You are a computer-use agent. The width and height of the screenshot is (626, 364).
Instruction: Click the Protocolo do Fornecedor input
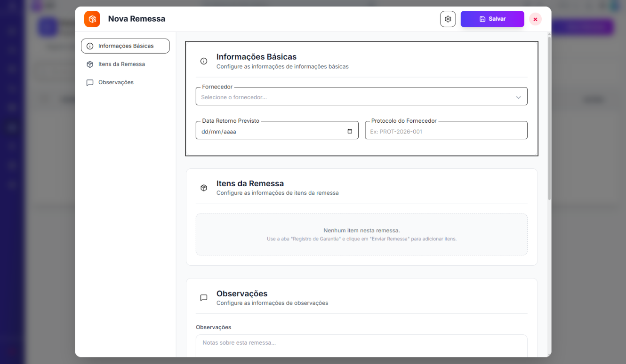click(446, 130)
